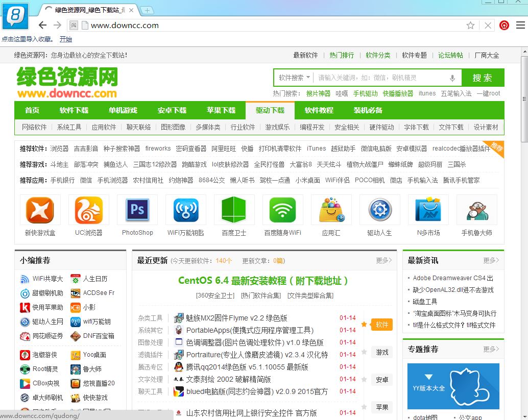Star the Portraiture update entry
This screenshot has height=420, width=528.
[x=364, y=352]
